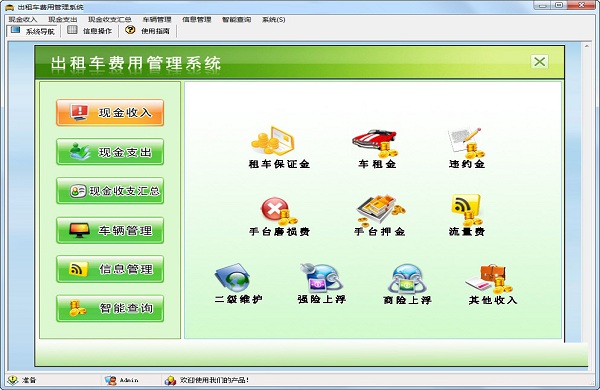This screenshot has width=600, height=390.
Task: Open the 现金收支汇总 menu in menu bar
Action: [x=109, y=20]
